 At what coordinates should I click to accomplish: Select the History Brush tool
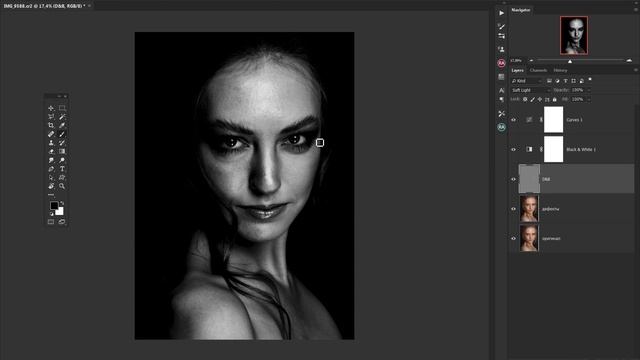(62, 143)
